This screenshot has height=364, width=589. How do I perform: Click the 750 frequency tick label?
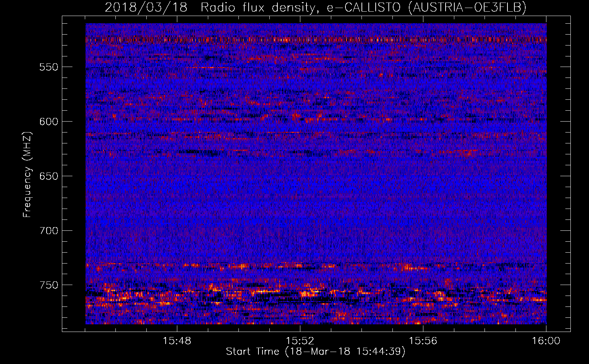point(49,285)
